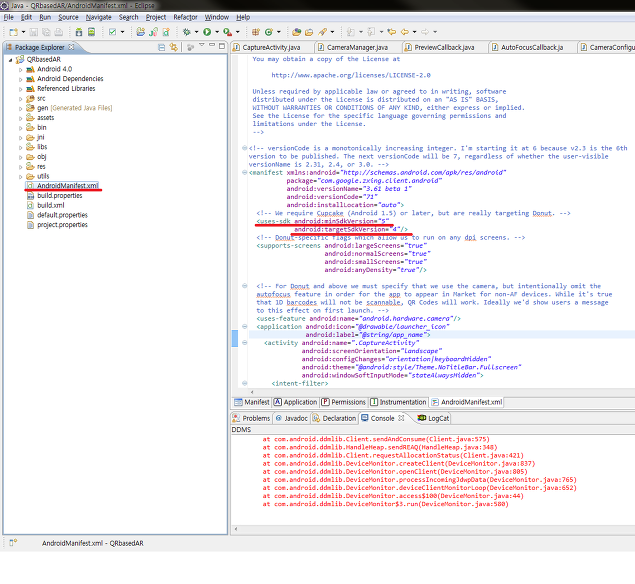Click the Last Edit Location icon

391,32
